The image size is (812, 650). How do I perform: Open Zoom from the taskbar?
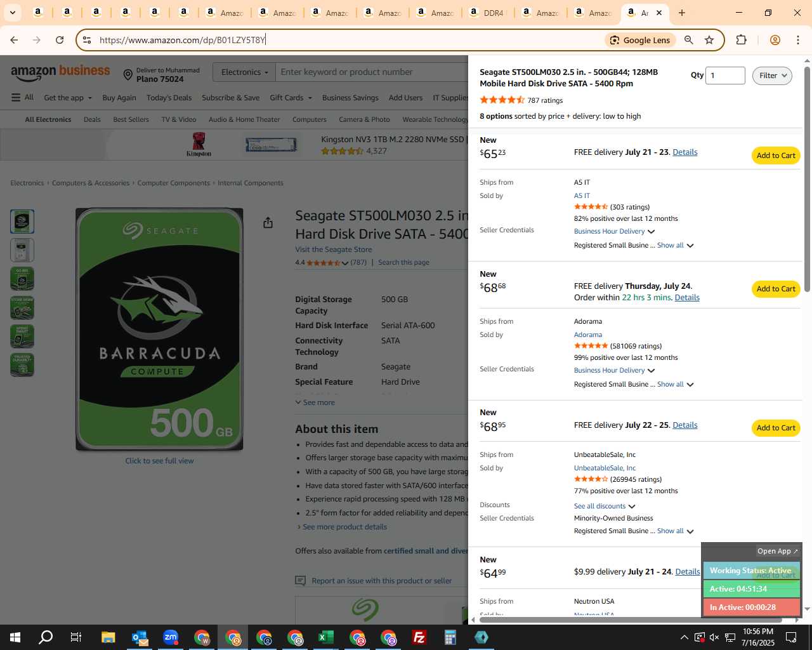click(171, 637)
